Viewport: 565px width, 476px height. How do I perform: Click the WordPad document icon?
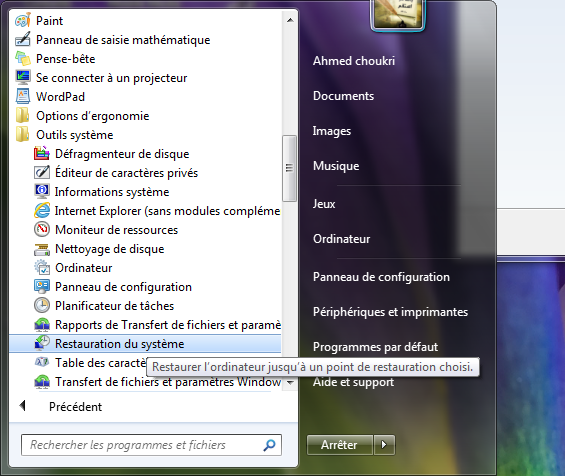coord(23,97)
